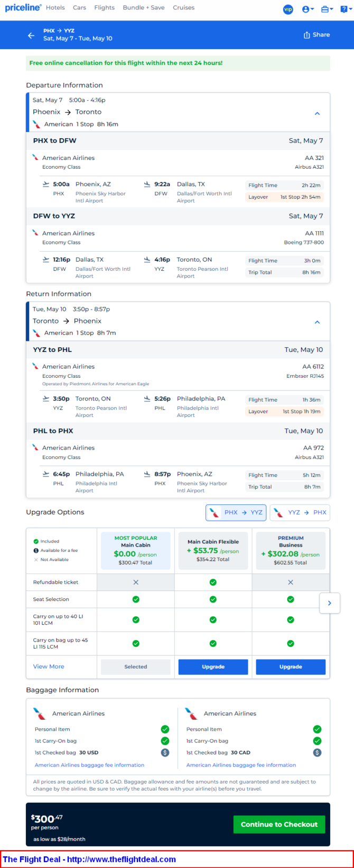354x868 pixels.
Task: Click Business seat selection checkmark
Action: 291,599
